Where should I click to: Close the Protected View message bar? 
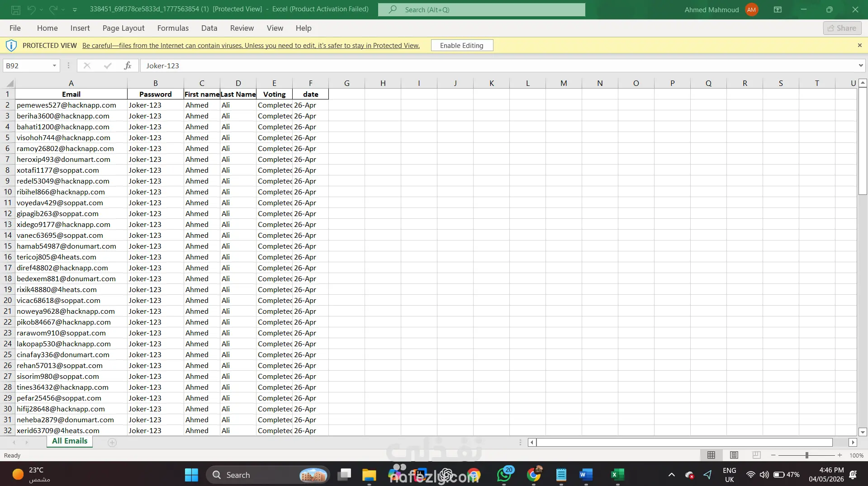[x=859, y=45]
